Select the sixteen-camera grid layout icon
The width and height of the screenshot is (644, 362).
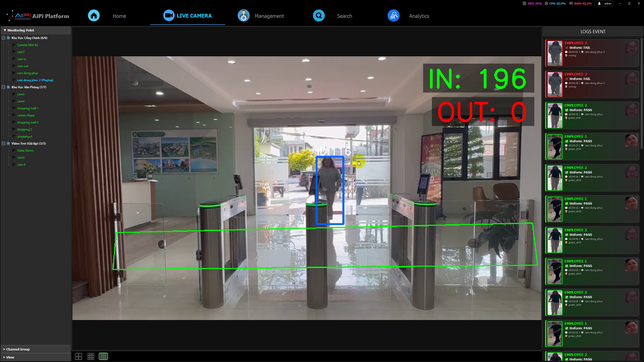coord(103,356)
